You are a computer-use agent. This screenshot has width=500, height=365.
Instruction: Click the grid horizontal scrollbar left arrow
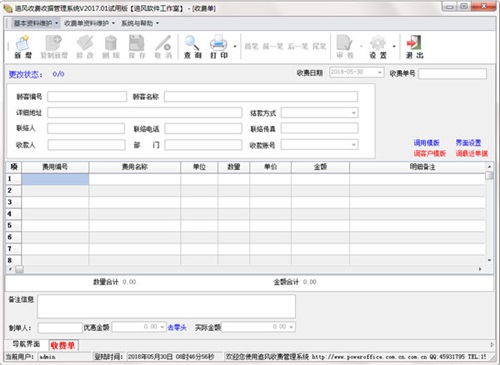10,269
